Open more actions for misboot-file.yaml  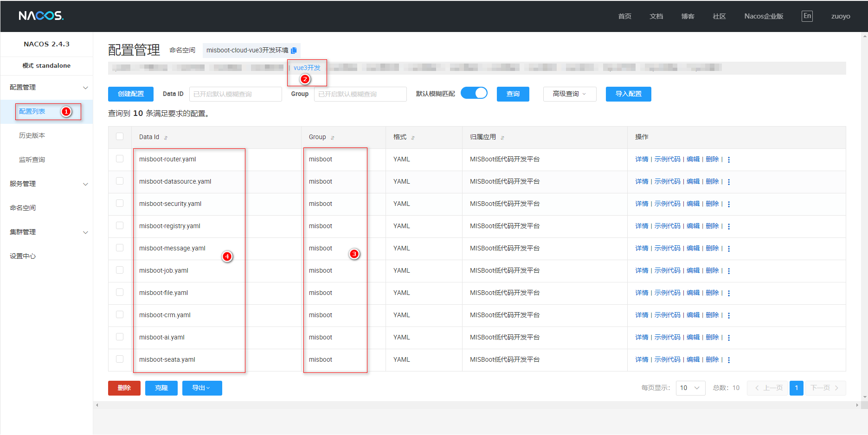(x=729, y=293)
